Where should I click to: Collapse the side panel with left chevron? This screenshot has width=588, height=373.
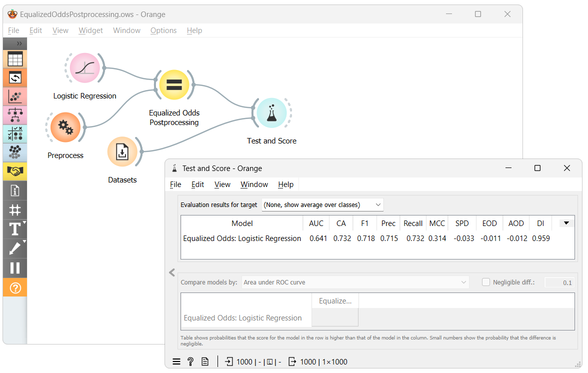point(172,272)
